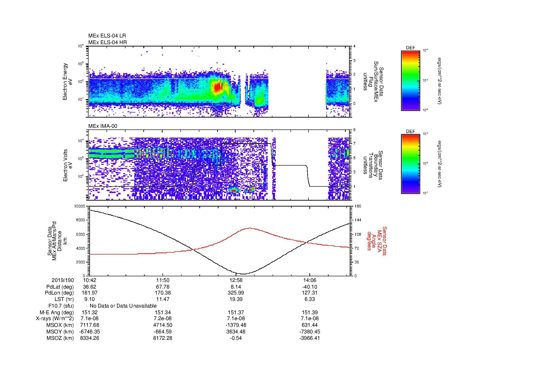
Task: Click PdLat value -40.10
Action: [x=310, y=287]
